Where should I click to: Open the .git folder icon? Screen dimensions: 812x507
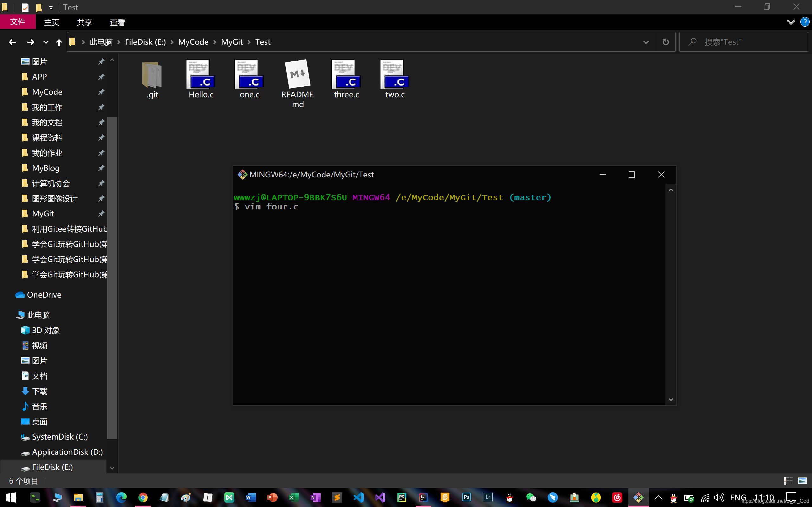pyautogui.click(x=152, y=75)
